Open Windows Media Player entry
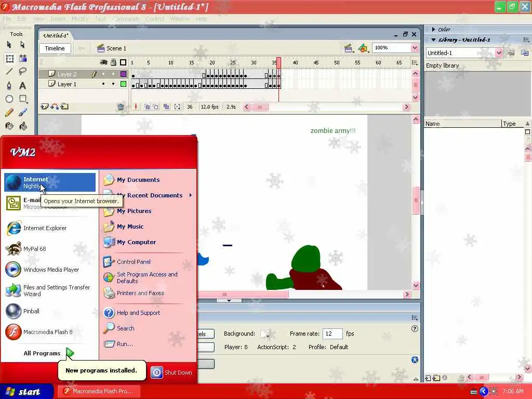The image size is (532, 399). 50,270
